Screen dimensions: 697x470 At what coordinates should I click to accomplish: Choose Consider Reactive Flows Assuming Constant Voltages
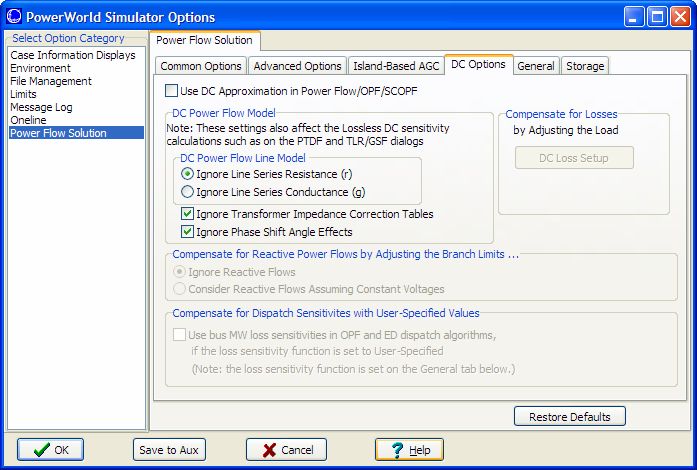point(179,289)
